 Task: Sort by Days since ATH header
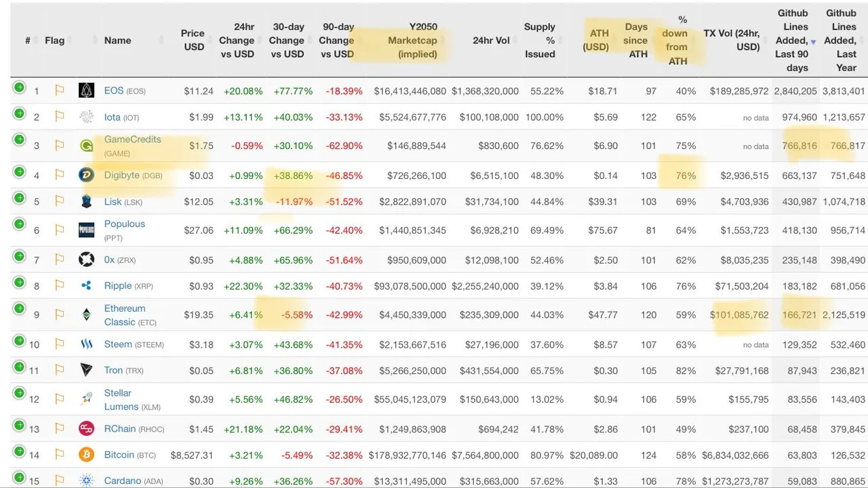(x=636, y=40)
